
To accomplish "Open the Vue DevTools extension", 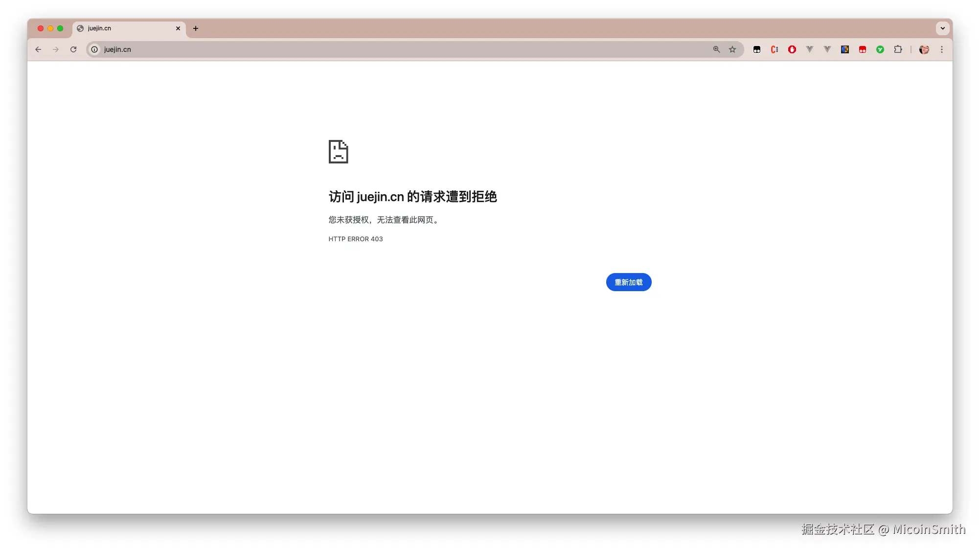I will click(x=810, y=49).
